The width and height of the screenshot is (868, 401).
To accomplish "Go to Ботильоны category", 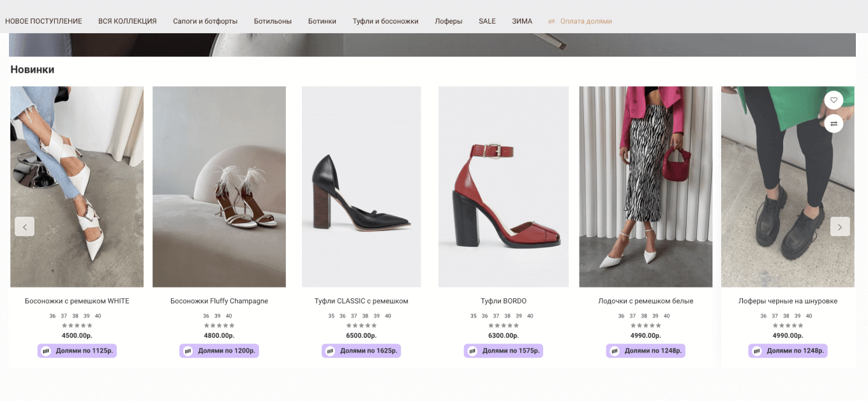I will [x=273, y=21].
